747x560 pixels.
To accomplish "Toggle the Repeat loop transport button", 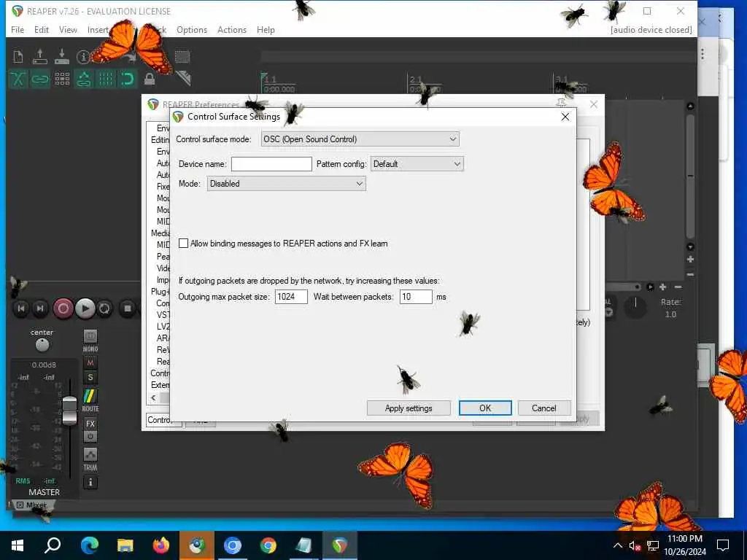I will pyautogui.click(x=104, y=308).
